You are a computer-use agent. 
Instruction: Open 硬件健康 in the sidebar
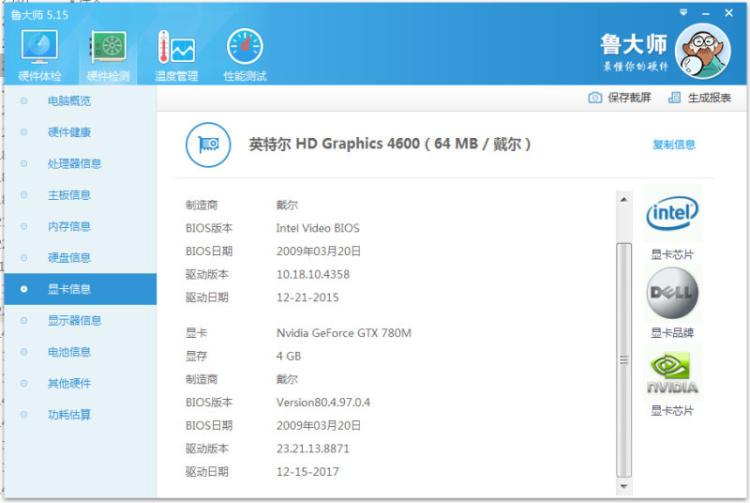click(x=80, y=132)
